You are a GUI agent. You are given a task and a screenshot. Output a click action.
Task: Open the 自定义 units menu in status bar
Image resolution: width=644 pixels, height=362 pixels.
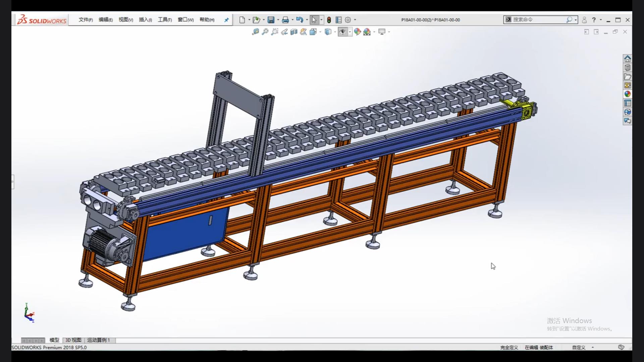click(x=583, y=348)
